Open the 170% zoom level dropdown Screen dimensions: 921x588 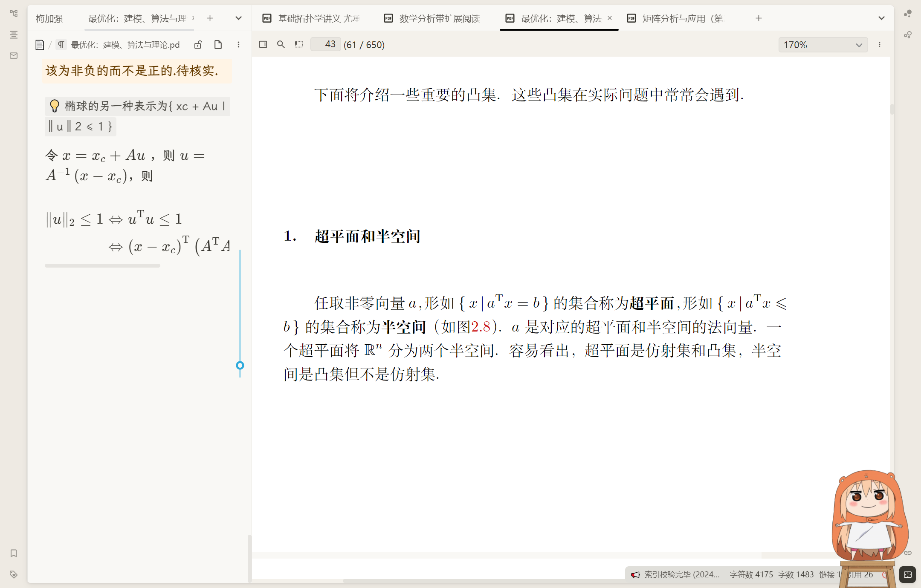(x=823, y=45)
